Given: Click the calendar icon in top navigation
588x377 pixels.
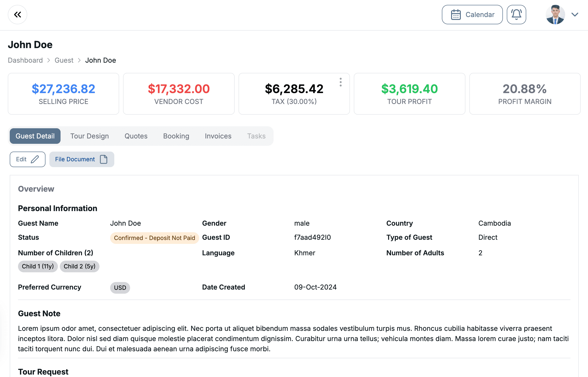Looking at the screenshot, I should point(455,15).
